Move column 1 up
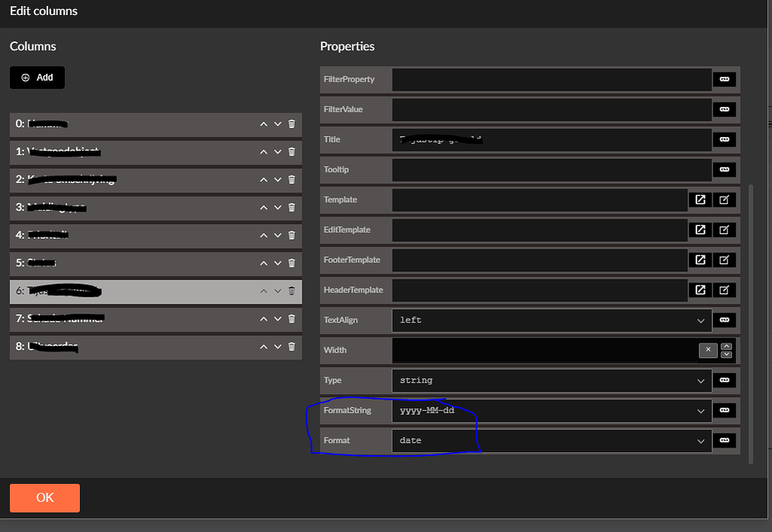 (264, 151)
